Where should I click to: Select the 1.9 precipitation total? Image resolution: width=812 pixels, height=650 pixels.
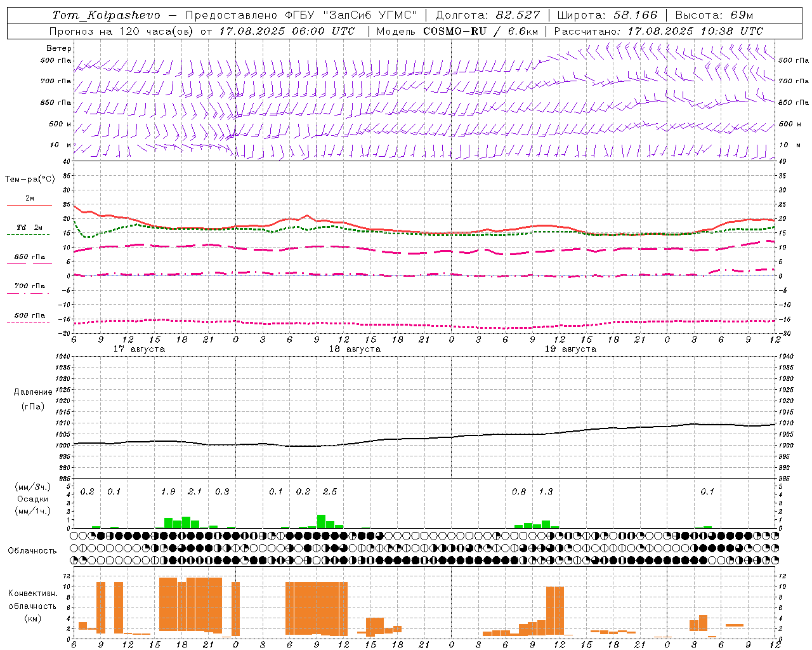coord(168,491)
